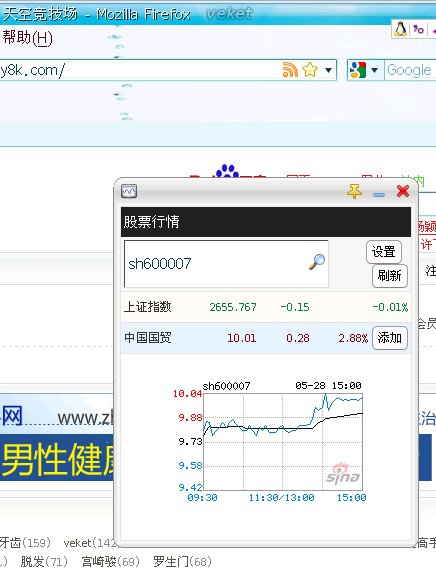436x580 pixels.
Task: Click the 刷新 refresh button
Action: coord(389,276)
